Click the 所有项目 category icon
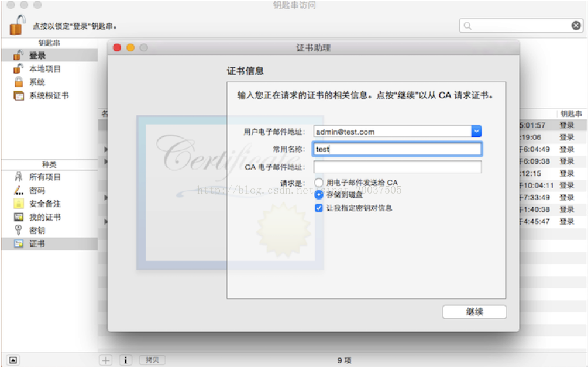 tap(18, 177)
